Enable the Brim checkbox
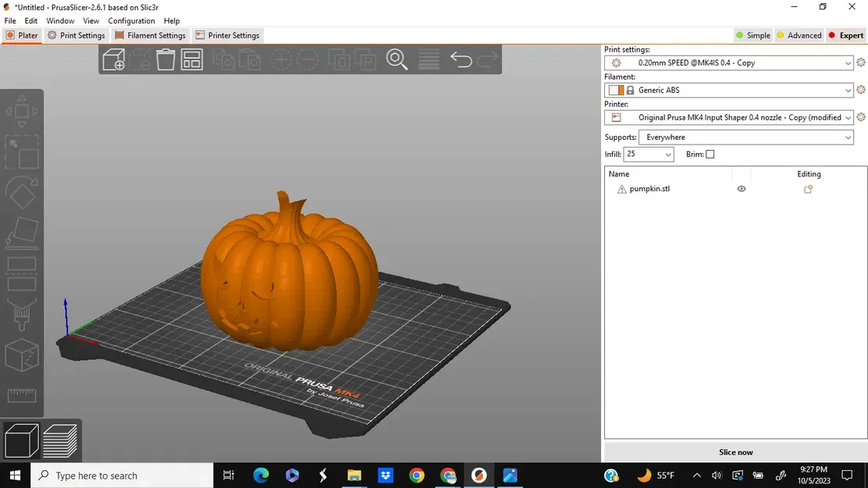Screen dimensions: 868x488 point(710,154)
